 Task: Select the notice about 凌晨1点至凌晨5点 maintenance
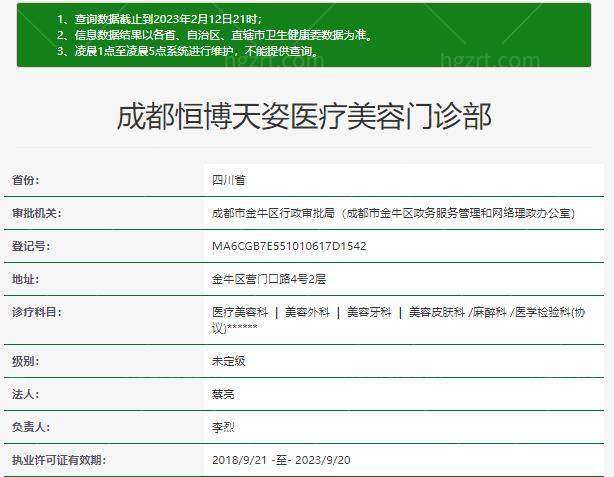pyautogui.click(x=188, y=51)
